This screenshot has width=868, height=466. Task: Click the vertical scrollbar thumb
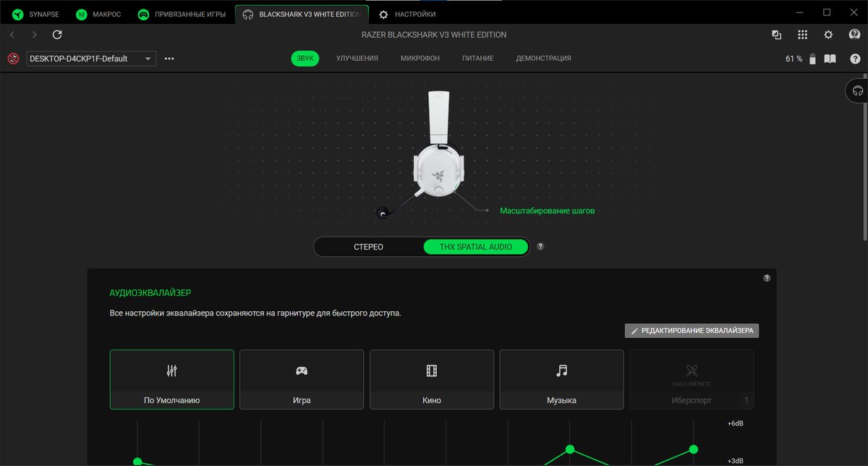864,156
